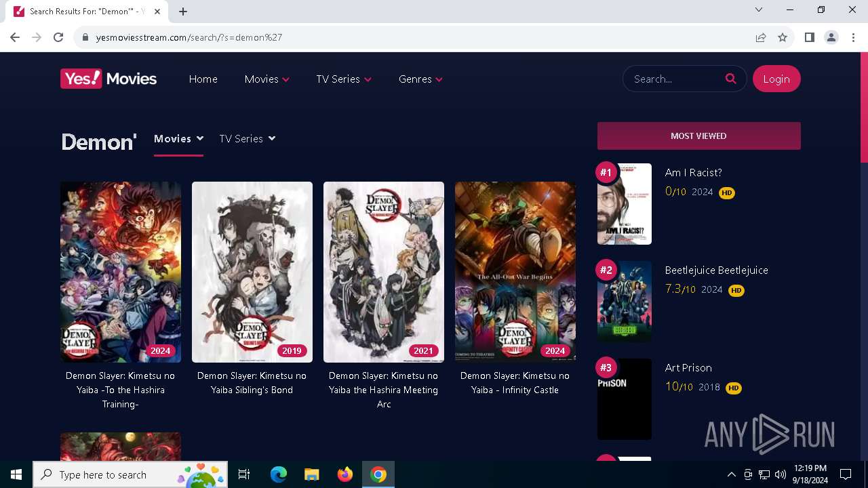The height and width of the screenshot is (488, 868).
Task: Open volume control in system tray
Action: coord(781,474)
